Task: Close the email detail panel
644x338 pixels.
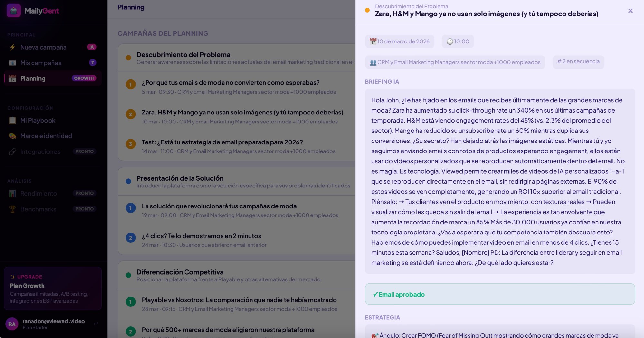Action: [x=630, y=11]
